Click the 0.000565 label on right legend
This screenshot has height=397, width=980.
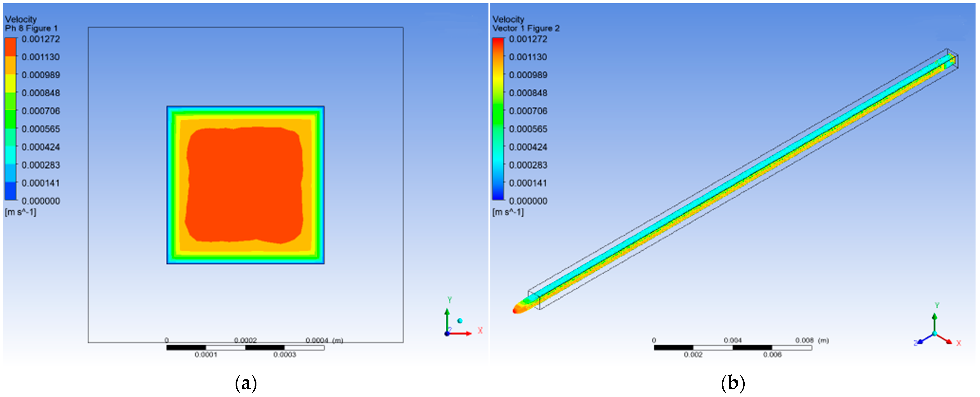[x=528, y=129]
